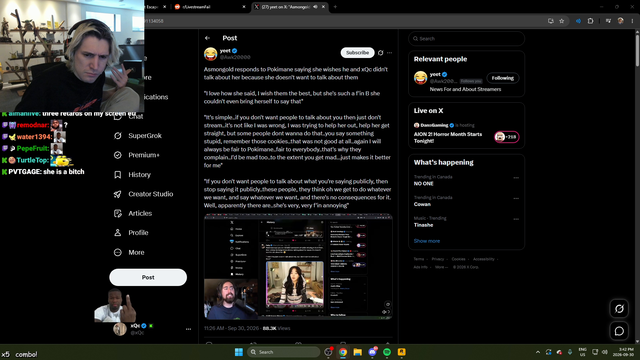Open the three-dot menu on yeet's post

[x=390, y=53]
